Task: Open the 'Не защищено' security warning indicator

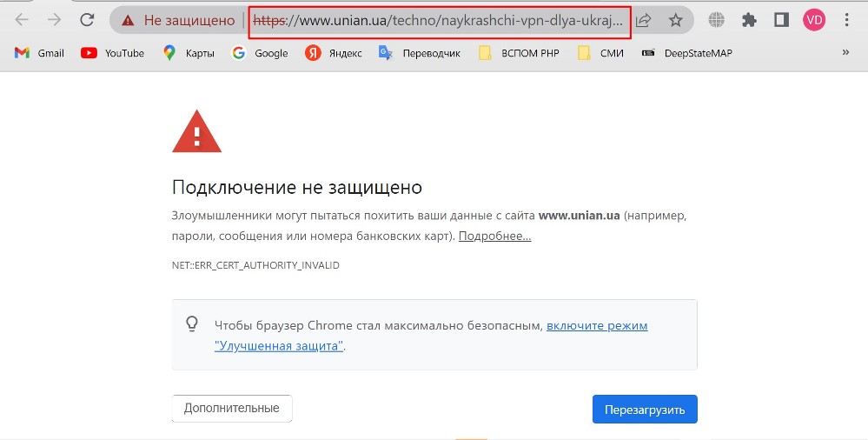Action: 178,21
